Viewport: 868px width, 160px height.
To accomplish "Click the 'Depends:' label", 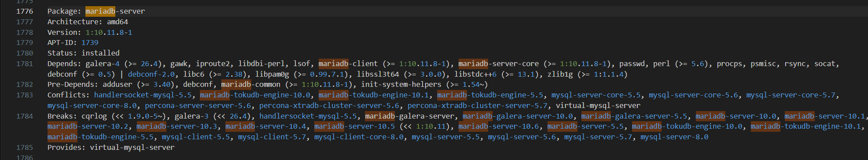I will (64, 64).
